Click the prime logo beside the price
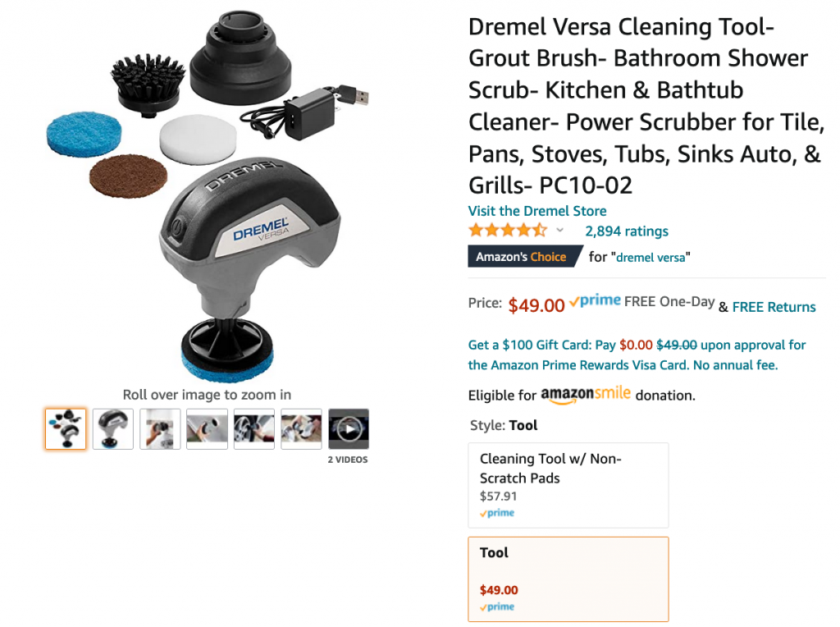This screenshot has height=627, width=840. click(595, 301)
